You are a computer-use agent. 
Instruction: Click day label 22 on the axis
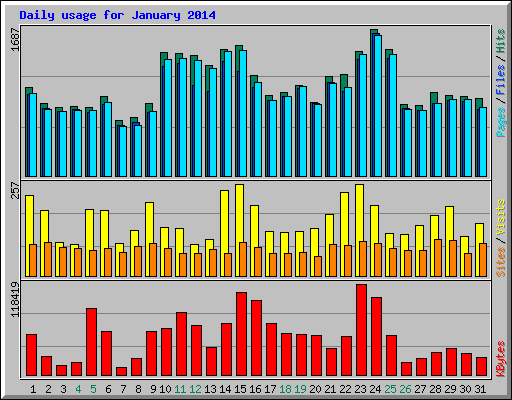click(x=345, y=389)
